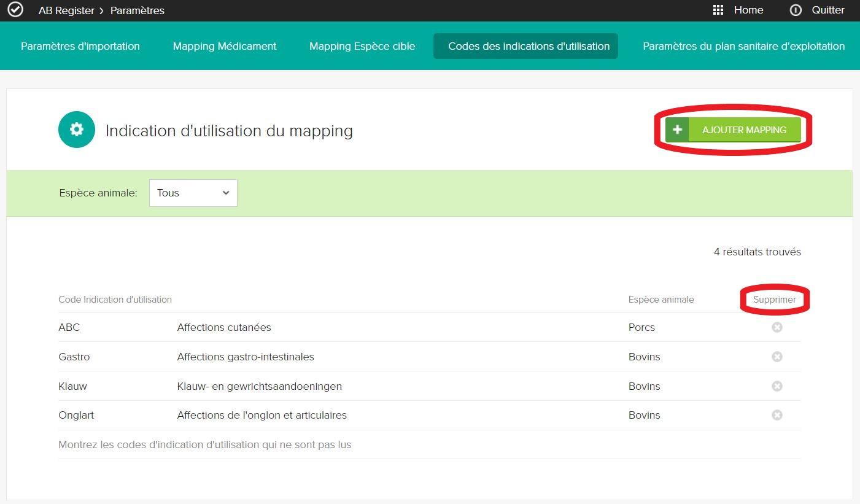Viewport: 860px width, 504px height.
Task: Open the Espèce animale dropdown
Action: click(193, 193)
